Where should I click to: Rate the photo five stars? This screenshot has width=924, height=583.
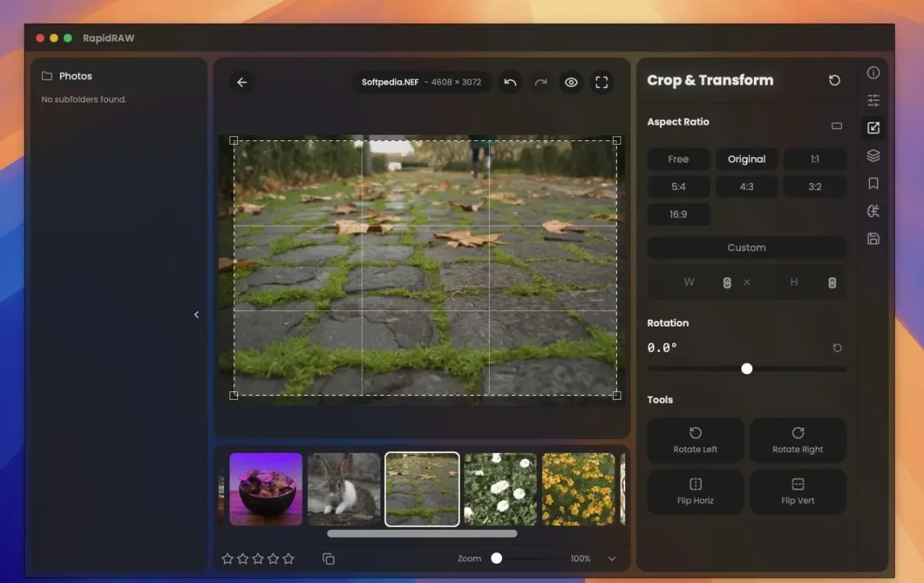point(289,558)
